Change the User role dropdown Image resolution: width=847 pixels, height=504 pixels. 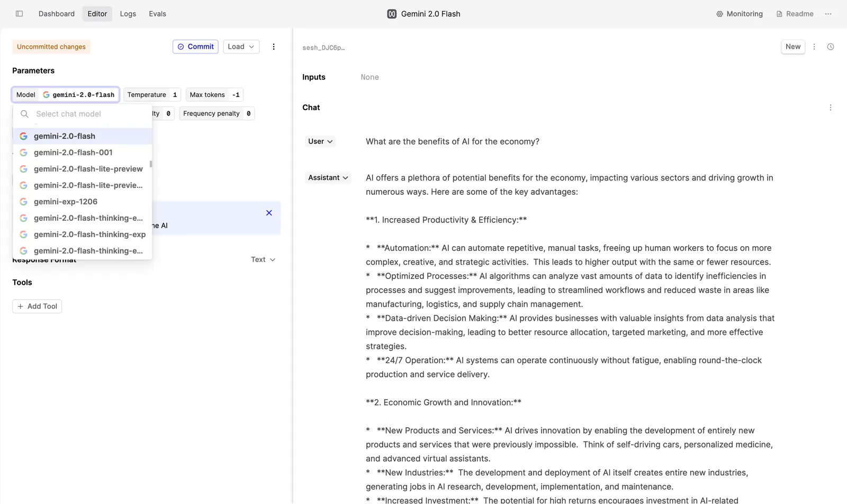pyautogui.click(x=320, y=141)
